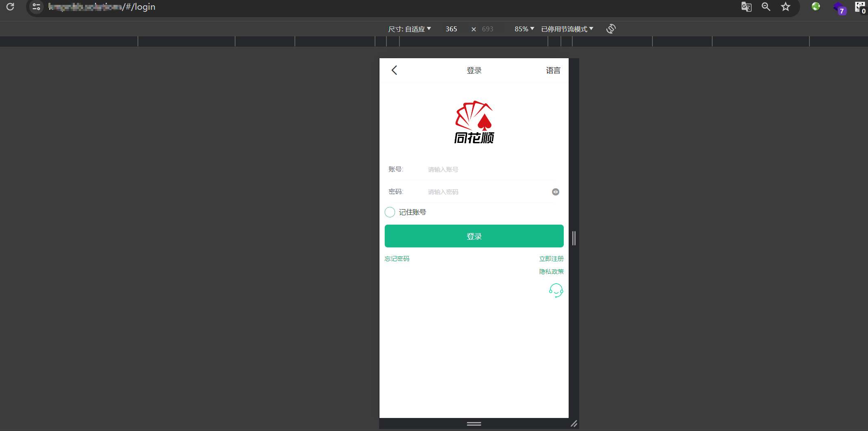Open the 立即注册 register now link

point(552,259)
